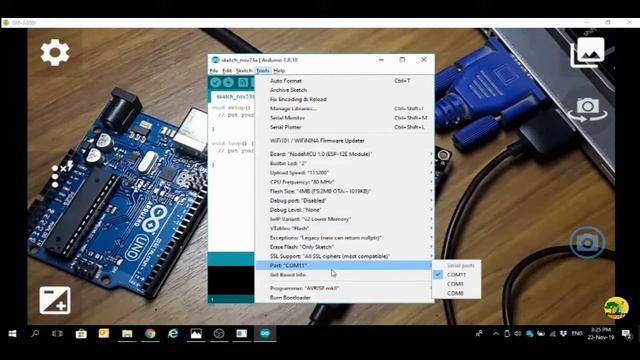
Task: Open camera settings gear icon
Action: click(x=55, y=52)
